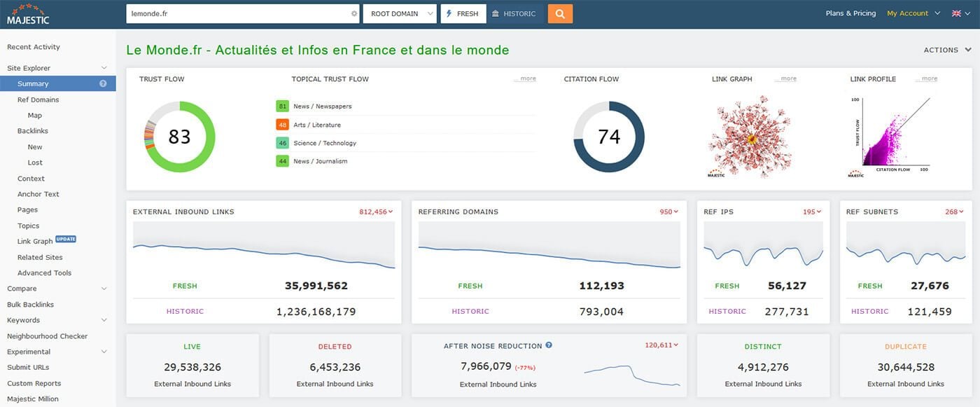Screen dimensions: 980x407
Task: Click the gear icon in search field
Action: tap(354, 13)
